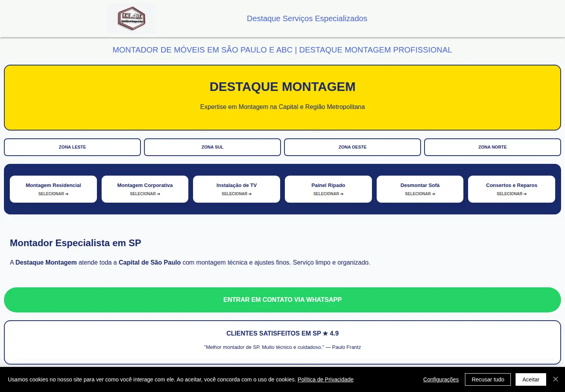Click the Montador Especialista em SP heading

coord(75,243)
